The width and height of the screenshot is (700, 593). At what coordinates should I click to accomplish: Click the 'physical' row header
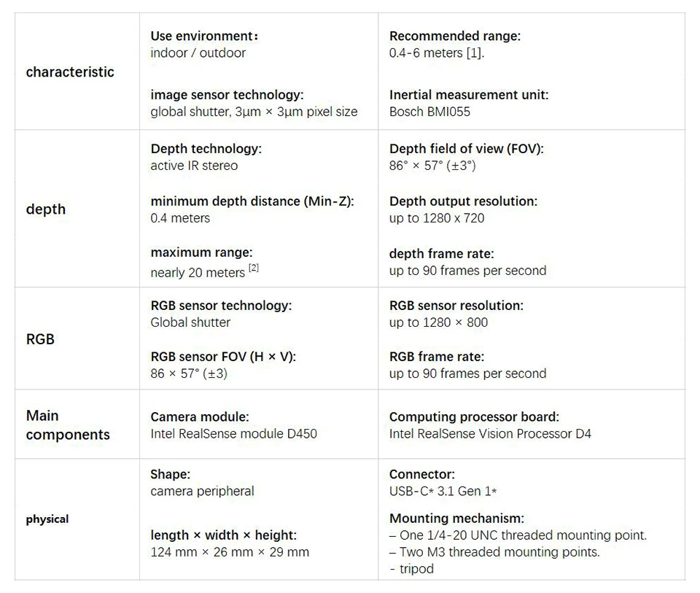point(47,519)
